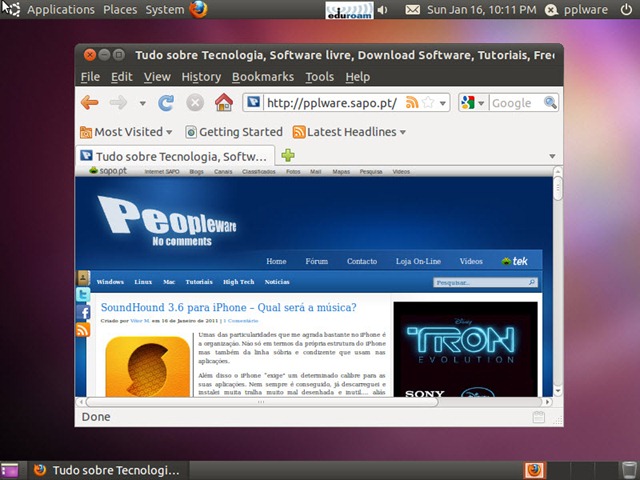The image size is (640, 480).
Task: Open the pplware user menu in the panel
Action: (x=577, y=9)
